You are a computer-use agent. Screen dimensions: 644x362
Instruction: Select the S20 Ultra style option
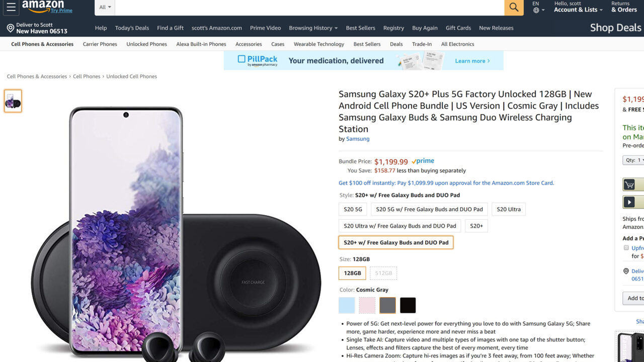(509, 209)
